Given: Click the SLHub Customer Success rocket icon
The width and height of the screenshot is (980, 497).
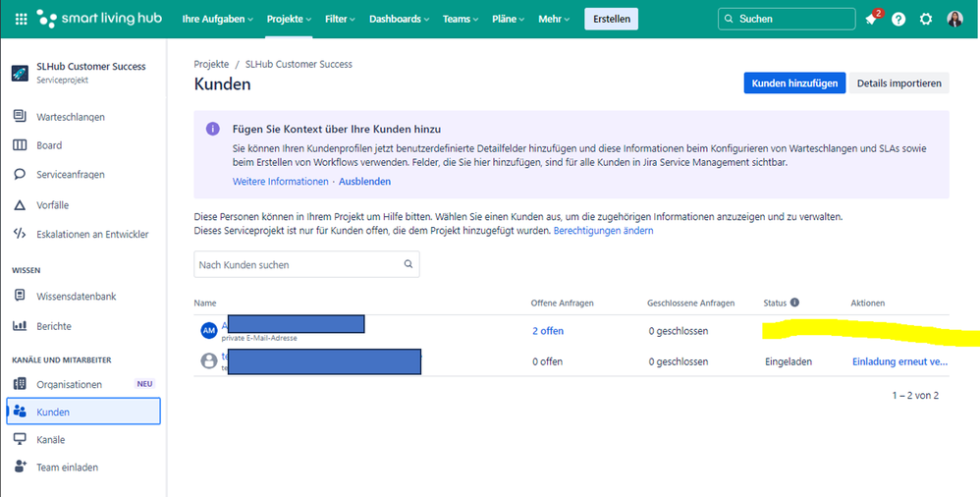Looking at the screenshot, I should click(x=20, y=73).
